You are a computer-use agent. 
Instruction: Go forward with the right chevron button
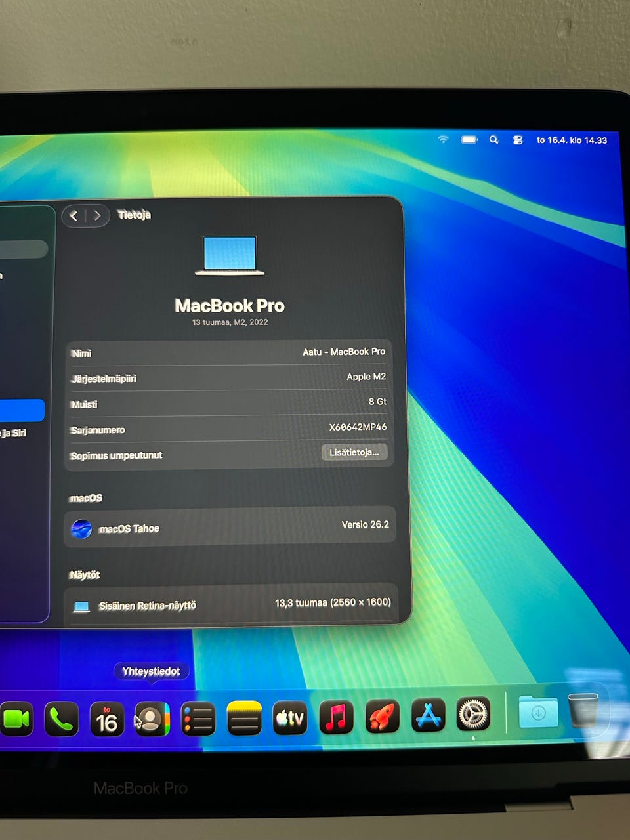(97, 215)
